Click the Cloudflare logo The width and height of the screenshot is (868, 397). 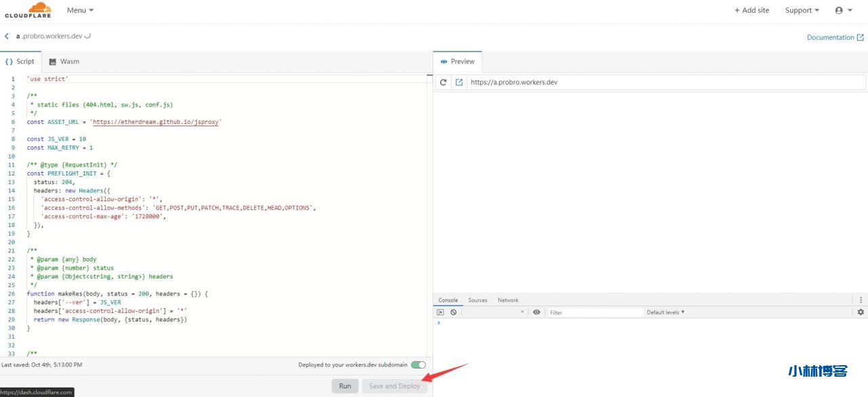click(27, 9)
